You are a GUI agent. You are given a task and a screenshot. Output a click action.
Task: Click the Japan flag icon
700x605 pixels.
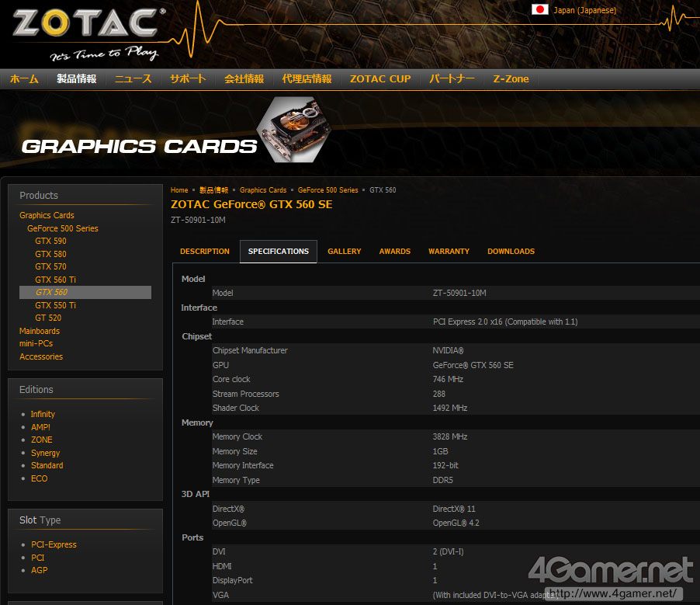(x=539, y=9)
